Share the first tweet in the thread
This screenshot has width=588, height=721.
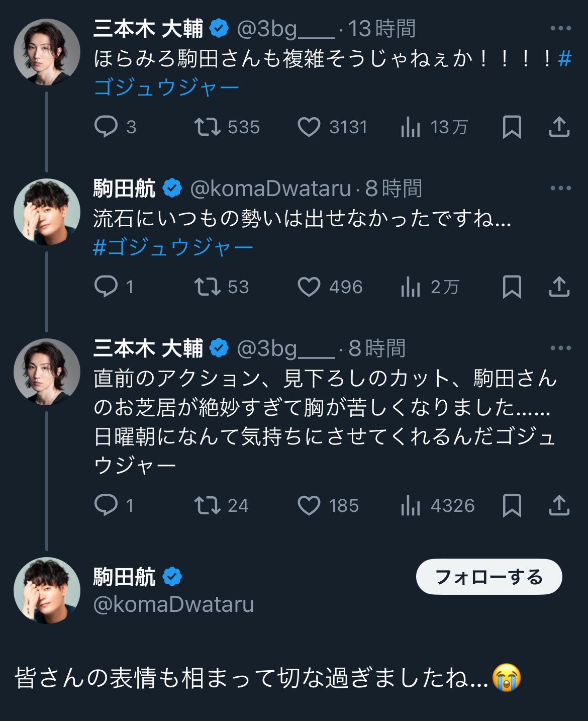point(559,127)
